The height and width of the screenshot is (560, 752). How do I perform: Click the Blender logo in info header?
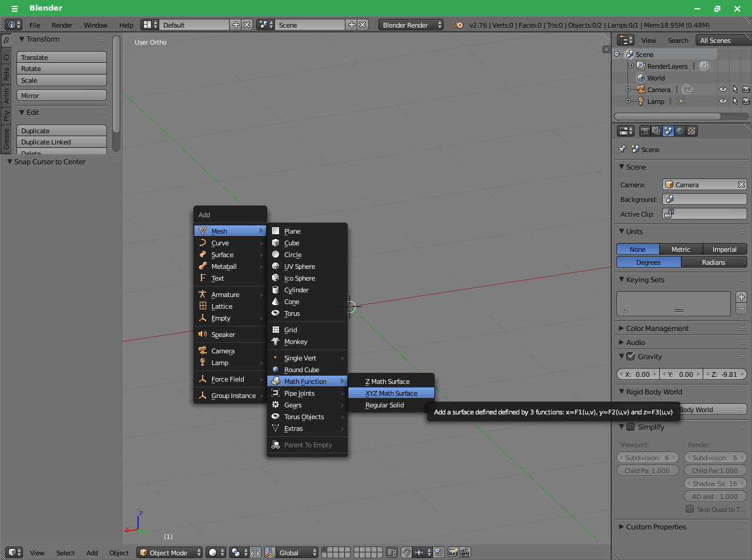459,25
